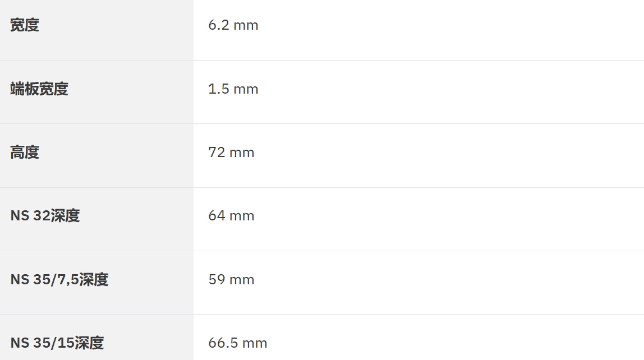Select the 高度 row label
This screenshot has height=360, width=644.
click(25, 153)
